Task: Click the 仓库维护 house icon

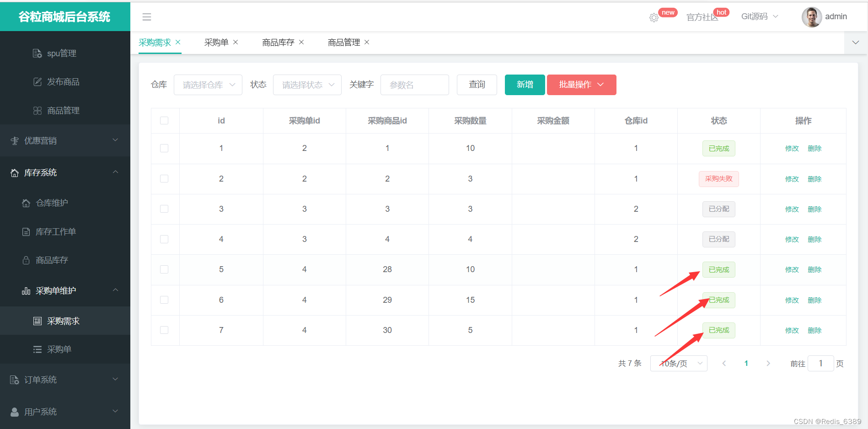Action: pos(26,203)
